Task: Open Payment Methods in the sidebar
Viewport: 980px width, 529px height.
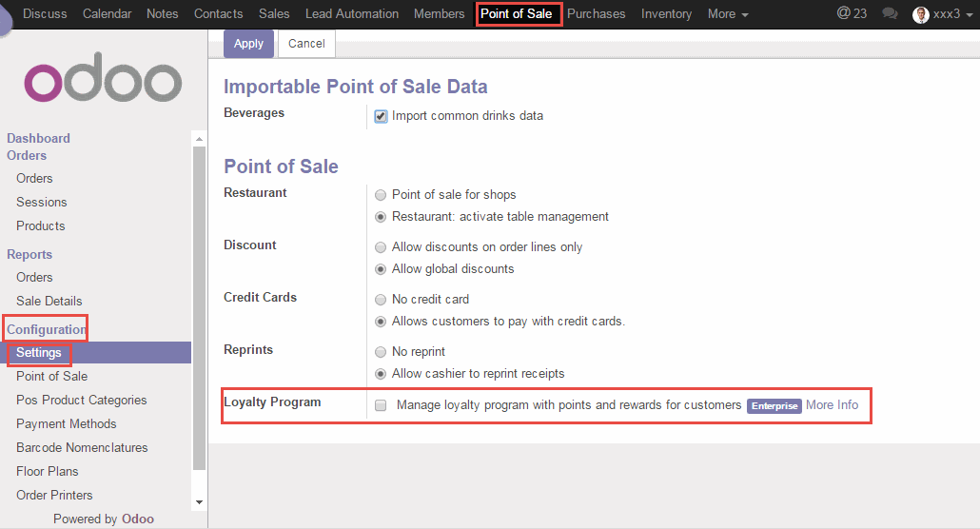Action: [67, 423]
